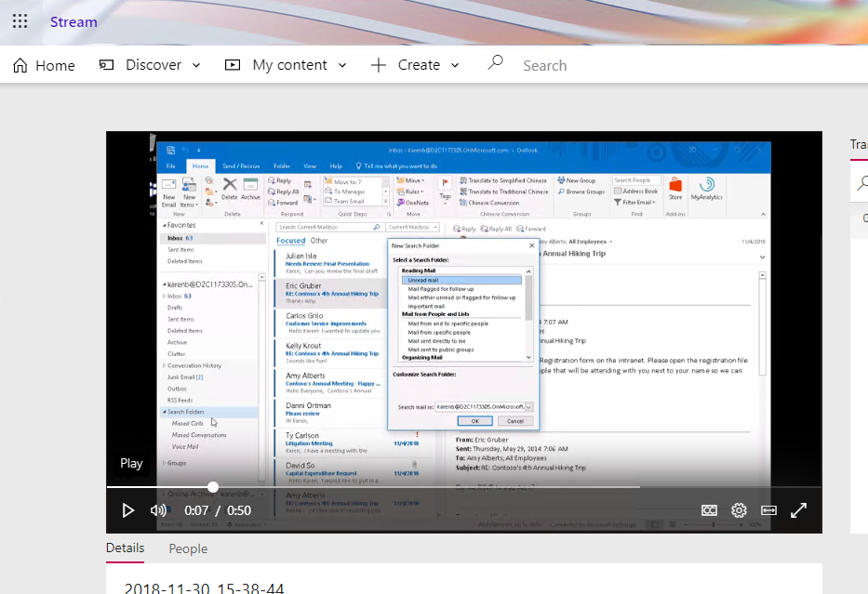Click the File tab in Outlook video
This screenshot has width=868, height=594.
171,165
